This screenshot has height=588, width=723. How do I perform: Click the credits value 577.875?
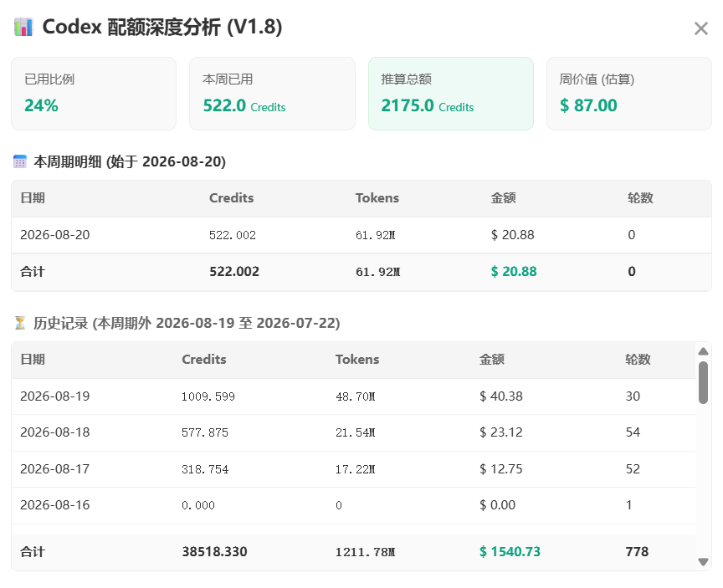205,432
